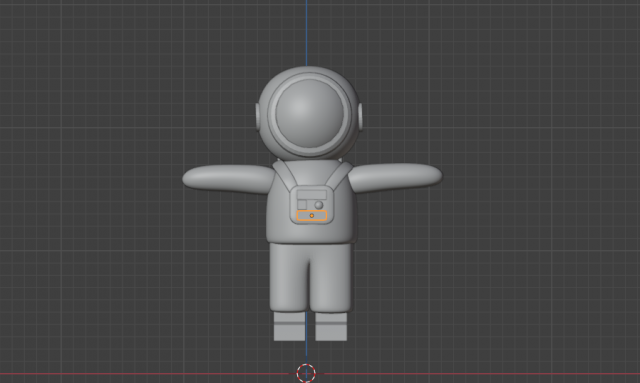Image resolution: width=640 pixels, height=383 pixels.
Task: Click the 3D cursor at the world origin
Action: (x=306, y=373)
